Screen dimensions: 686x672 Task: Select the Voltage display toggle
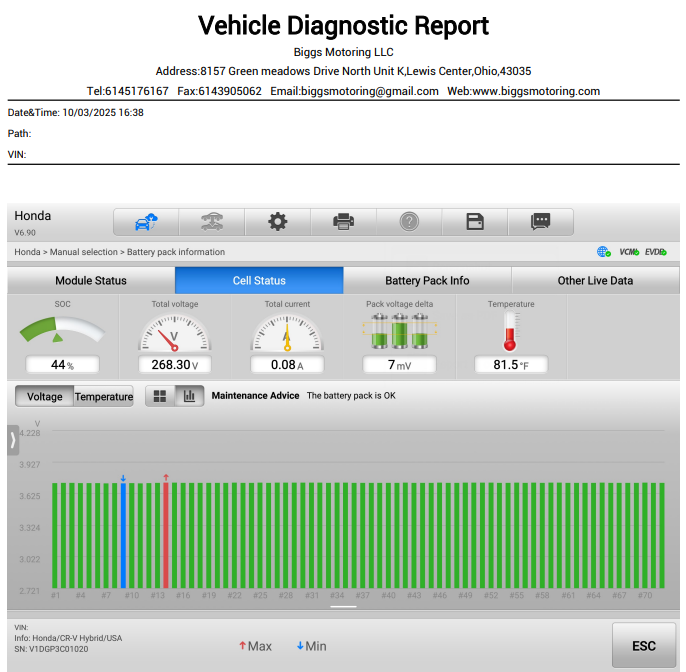pos(44,397)
